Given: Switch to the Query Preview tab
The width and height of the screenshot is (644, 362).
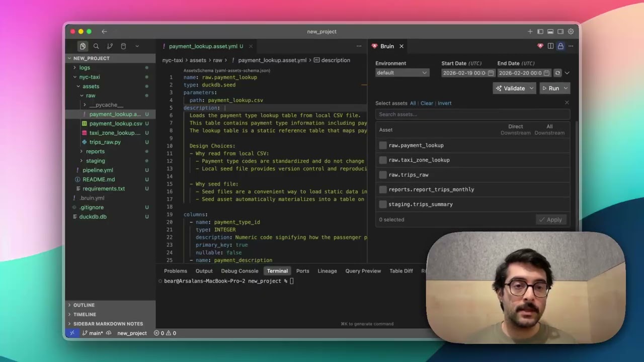Looking at the screenshot, I should tap(363, 271).
